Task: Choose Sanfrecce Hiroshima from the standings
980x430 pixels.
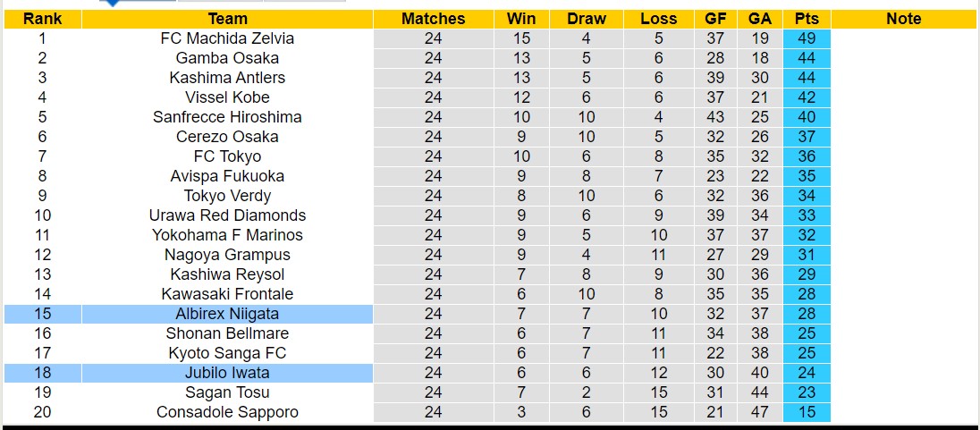Action: 227,117
